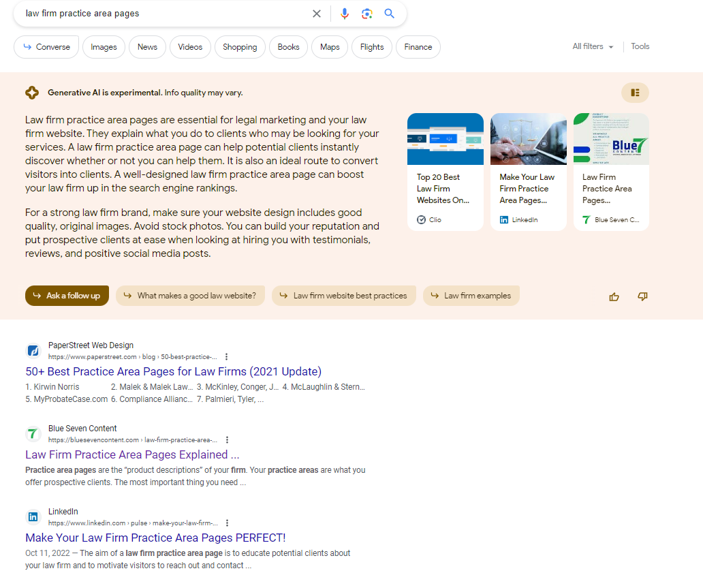Click the '6. Compliance Allianc...' entry
Image resolution: width=703 pixels, height=588 pixels.
(152, 399)
